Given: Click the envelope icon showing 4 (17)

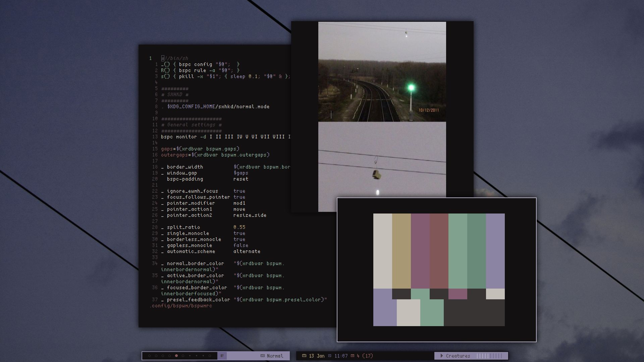Looking at the screenshot, I should coord(352,356).
